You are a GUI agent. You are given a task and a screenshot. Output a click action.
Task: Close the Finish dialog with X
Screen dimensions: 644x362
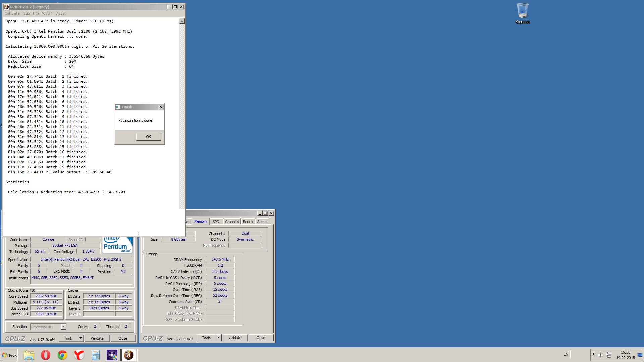pos(161,107)
